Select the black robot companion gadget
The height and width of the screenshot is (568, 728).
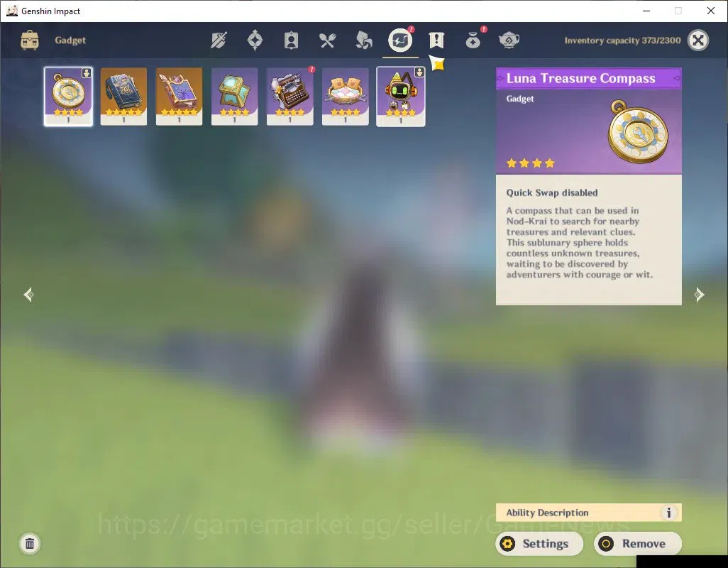[401, 96]
